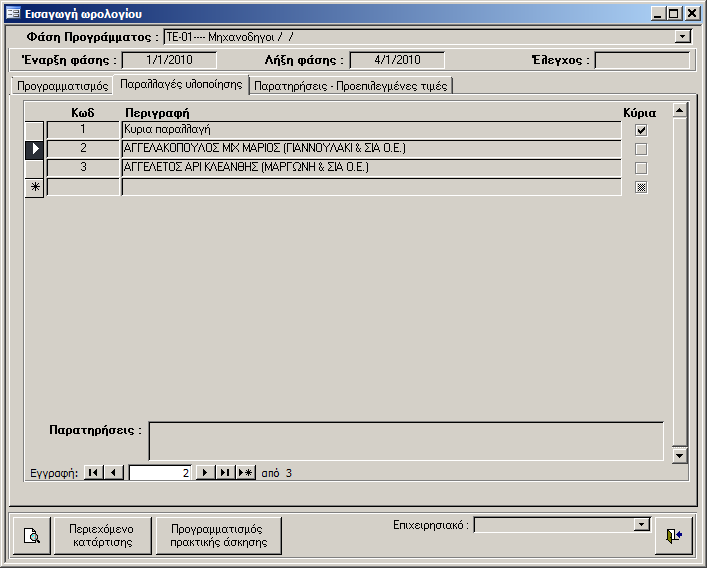Open the window system menu icon
707x568 pixels.
pyautogui.click(x=13, y=13)
